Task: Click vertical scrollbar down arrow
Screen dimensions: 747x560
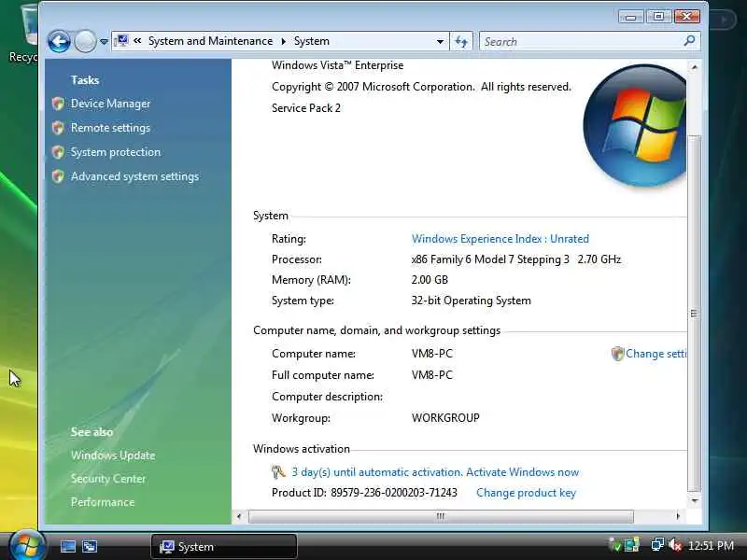Action: coord(694,500)
